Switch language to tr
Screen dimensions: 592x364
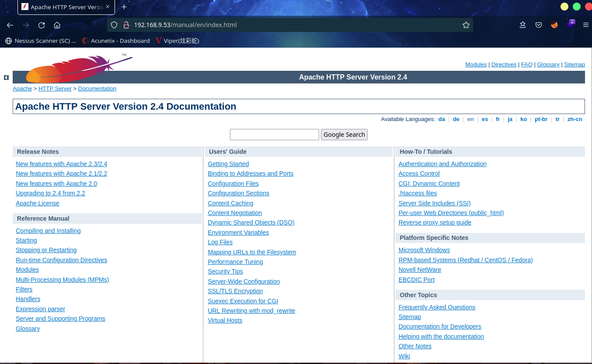(x=557, y=119)
